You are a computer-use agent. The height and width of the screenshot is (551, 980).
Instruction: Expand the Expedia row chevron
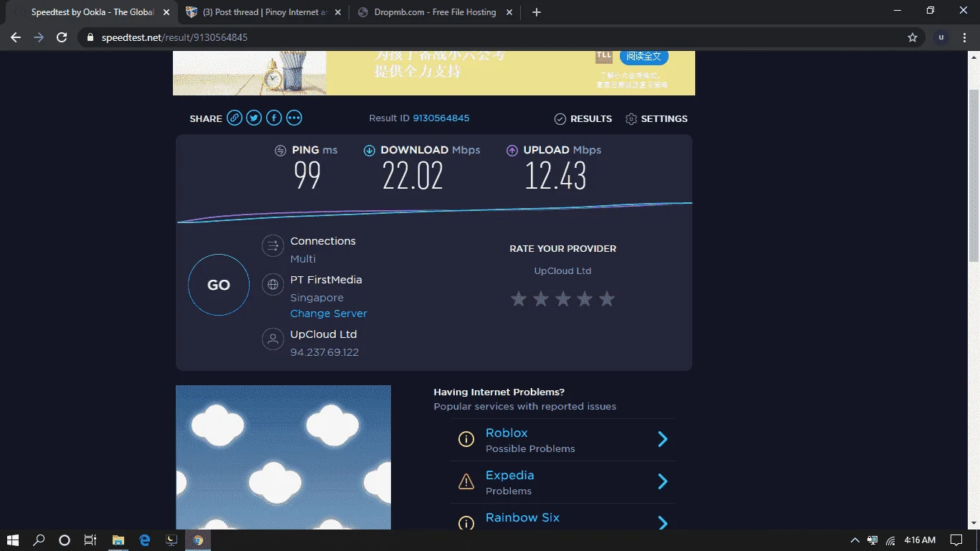point(663,481)
